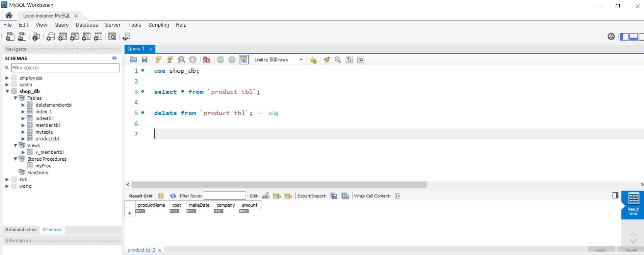Open the Query menu
The width and height of the screenshot is (644, 255).
(61, 25)
